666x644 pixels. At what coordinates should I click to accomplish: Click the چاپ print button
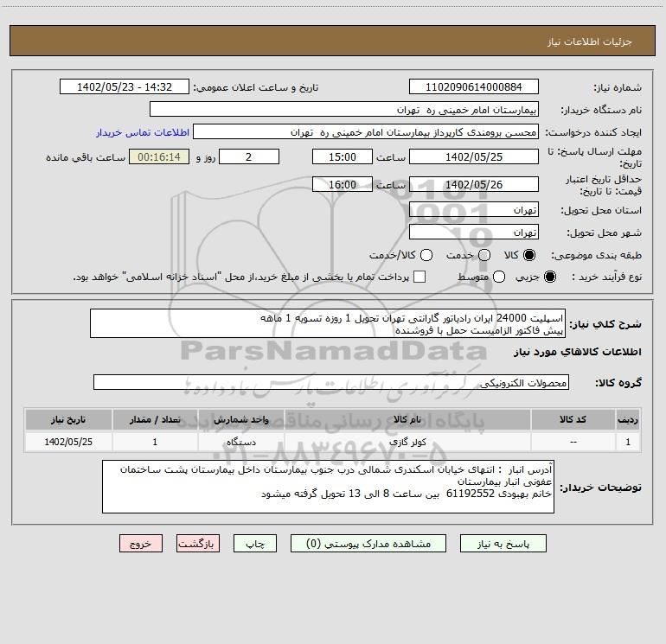(255, 544)
